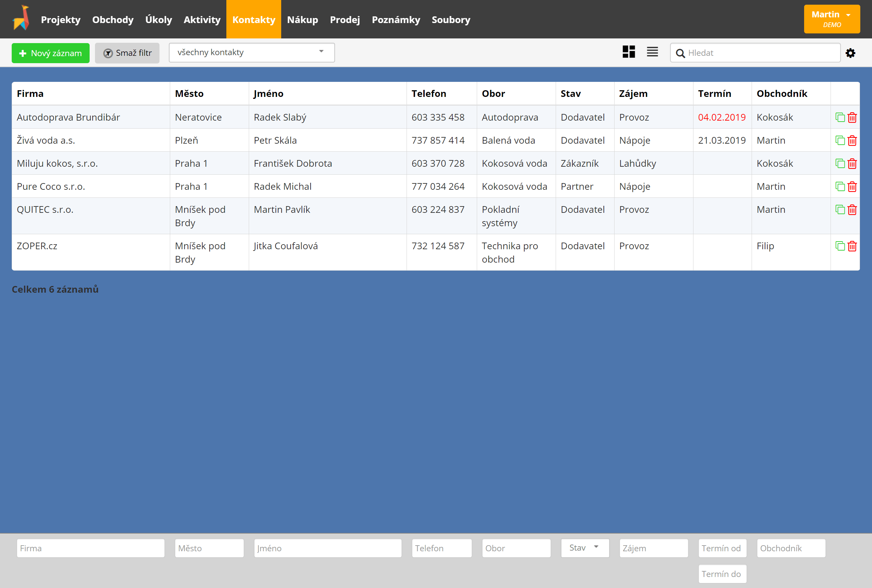Image resolution: width=872 pixels, height=588 pixels.
Task: Navigate to the Nákup tab
Action: [302, 19]
